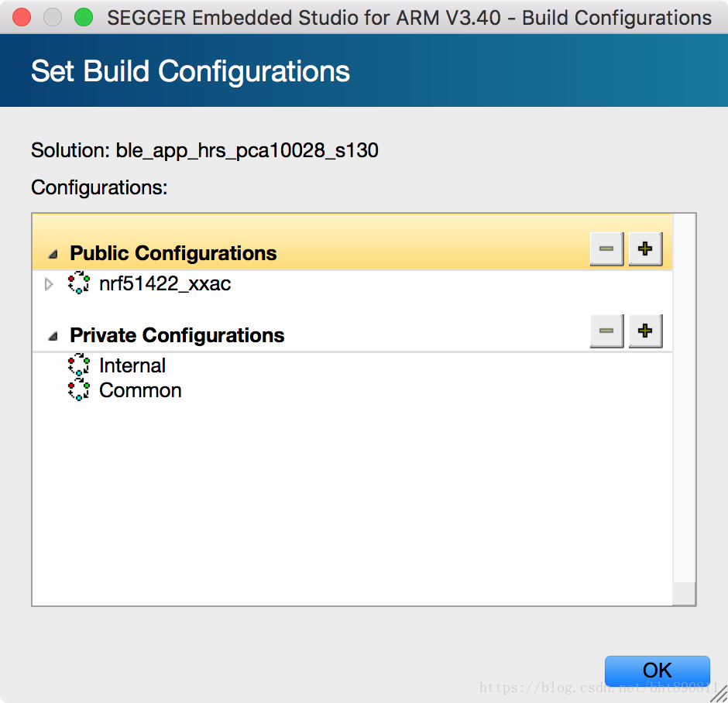728x703 pixels.
Task: Remove private configuration with minus button
Action: (x=606, y=331)
